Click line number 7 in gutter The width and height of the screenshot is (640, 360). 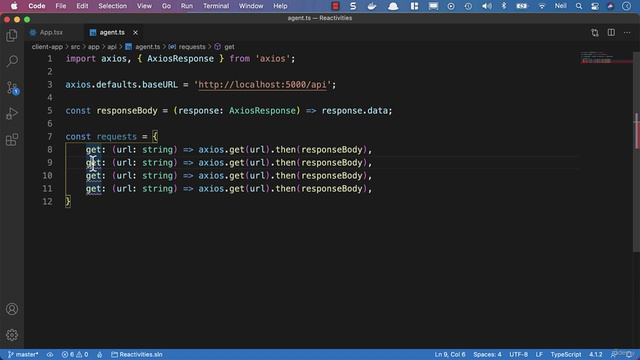pos(50,137)
